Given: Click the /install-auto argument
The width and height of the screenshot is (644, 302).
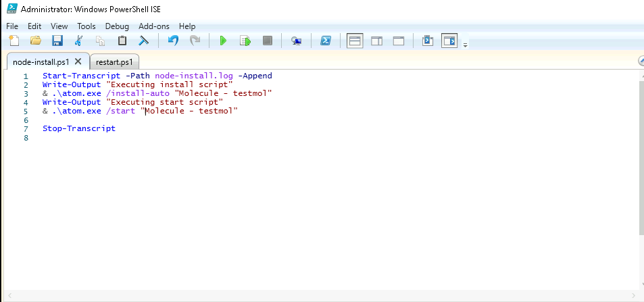Looking at the screenshot, I should (138, 93).
